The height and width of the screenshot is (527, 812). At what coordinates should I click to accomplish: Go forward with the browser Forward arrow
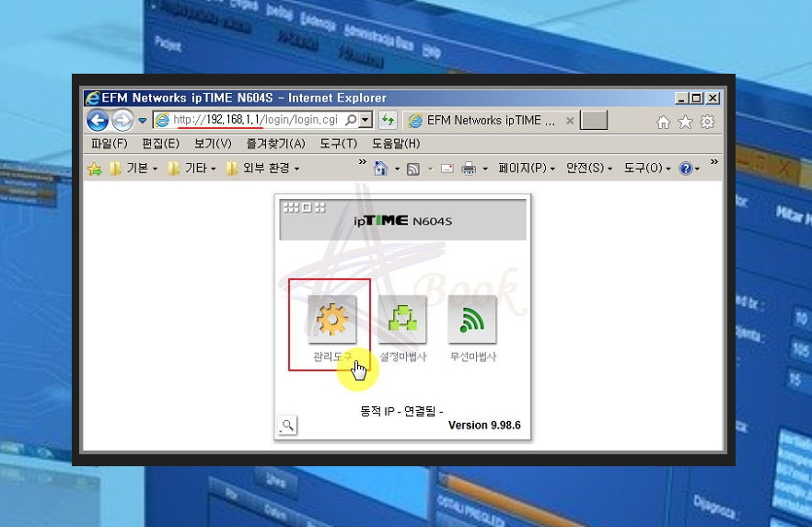click(122, 121)
